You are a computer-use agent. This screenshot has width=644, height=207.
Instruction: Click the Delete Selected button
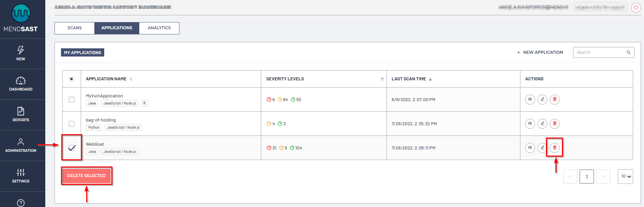point(87,176)
